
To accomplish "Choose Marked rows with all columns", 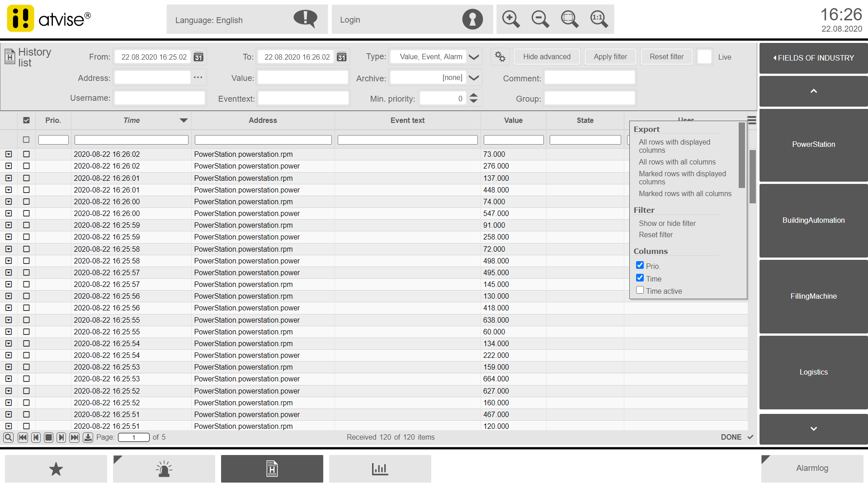I will click(685, 193).
